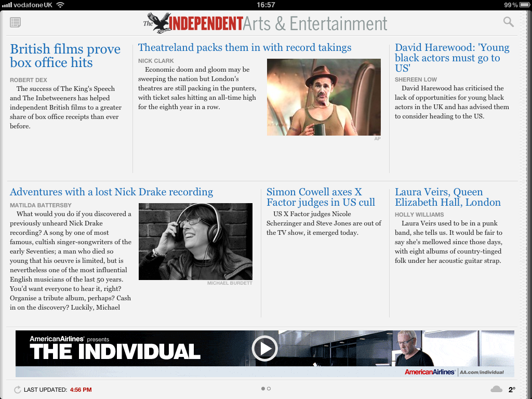Tap the AA.com/individual ad link

[x=482, y=372]
